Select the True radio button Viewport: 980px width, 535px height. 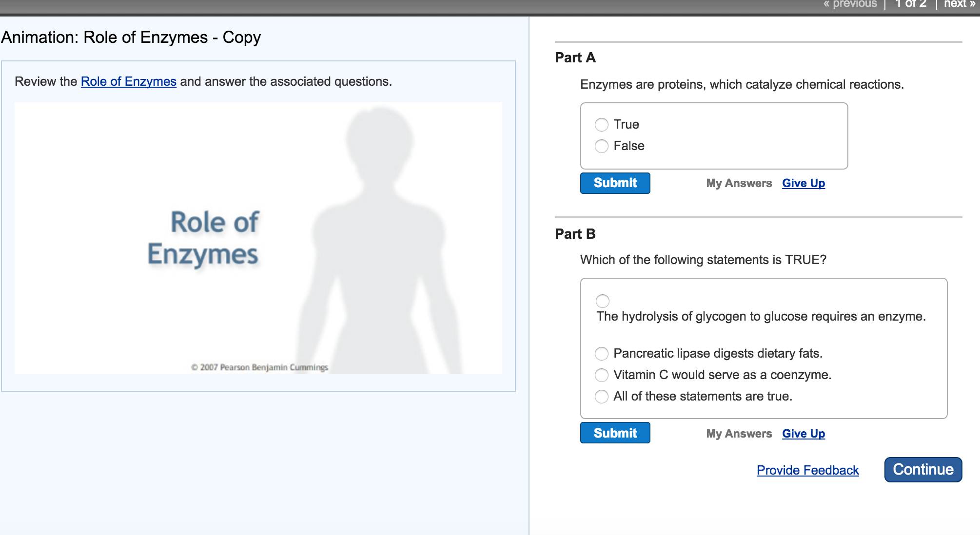point(602,125)
